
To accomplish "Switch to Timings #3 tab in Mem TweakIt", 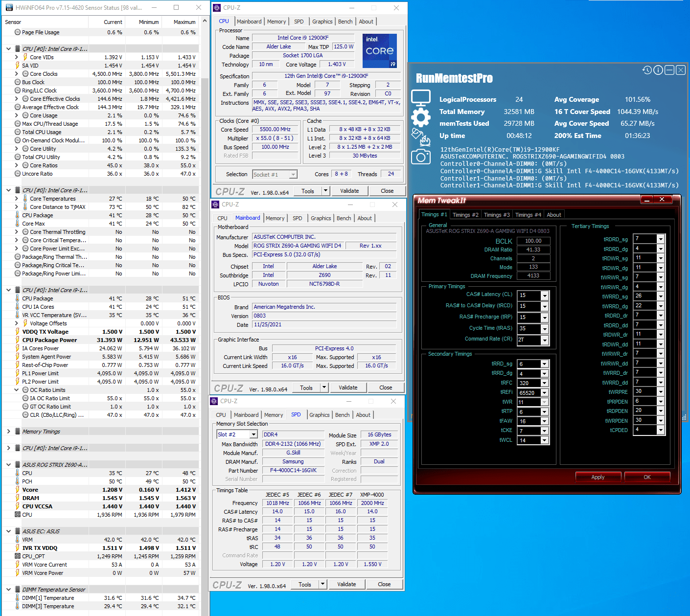I will tap(497, 215).
